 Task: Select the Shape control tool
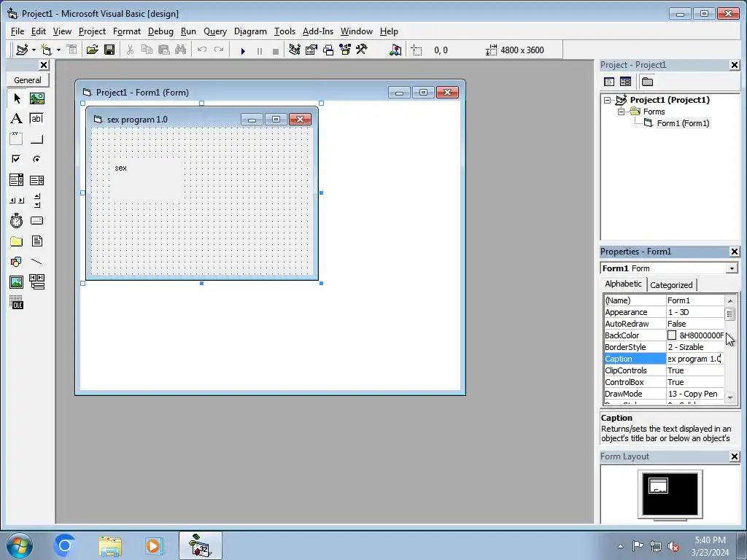click(x=17, y=262)
